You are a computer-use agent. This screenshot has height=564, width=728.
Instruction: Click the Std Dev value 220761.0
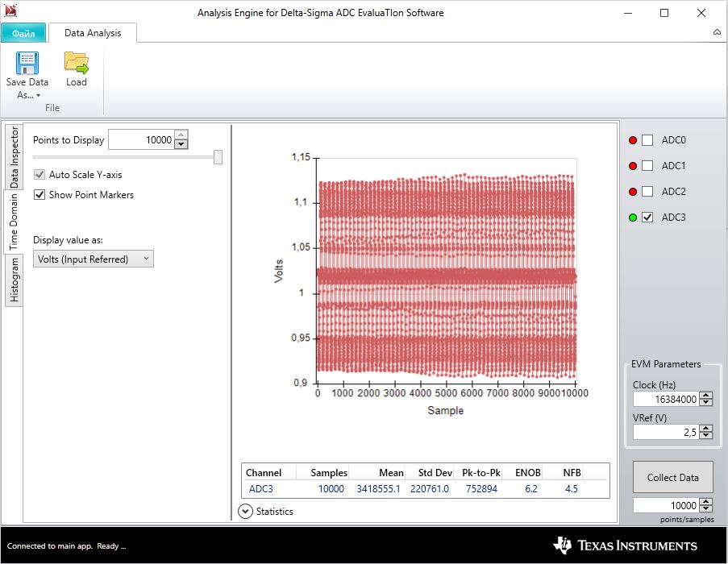[430, 489]
